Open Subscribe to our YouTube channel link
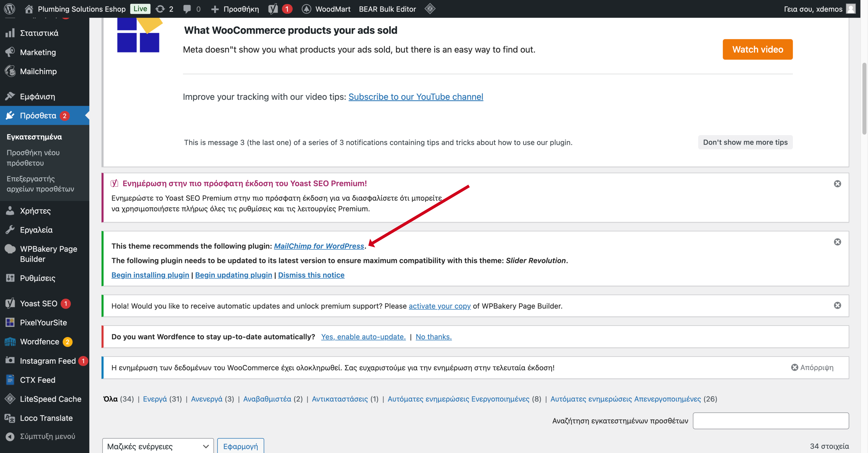868x453 pixels. coord(416,97)
